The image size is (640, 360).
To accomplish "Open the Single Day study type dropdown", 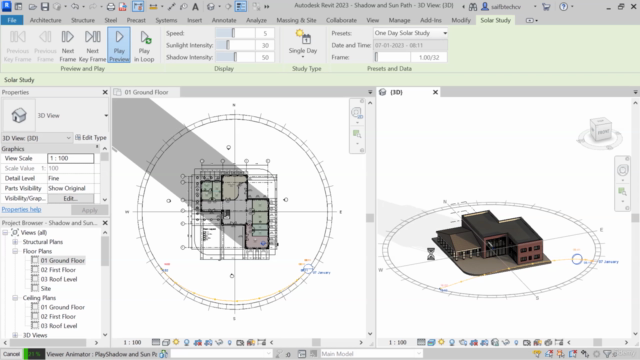I will (303, 44).
